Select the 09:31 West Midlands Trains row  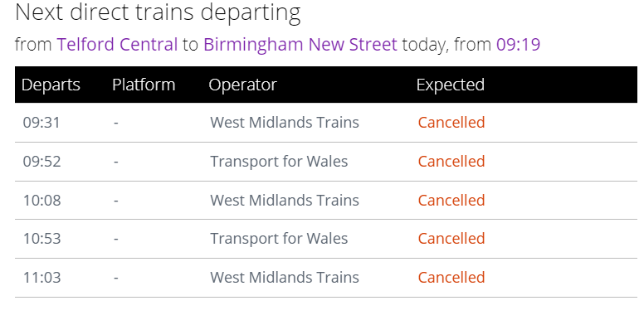(x=326, y=123)
